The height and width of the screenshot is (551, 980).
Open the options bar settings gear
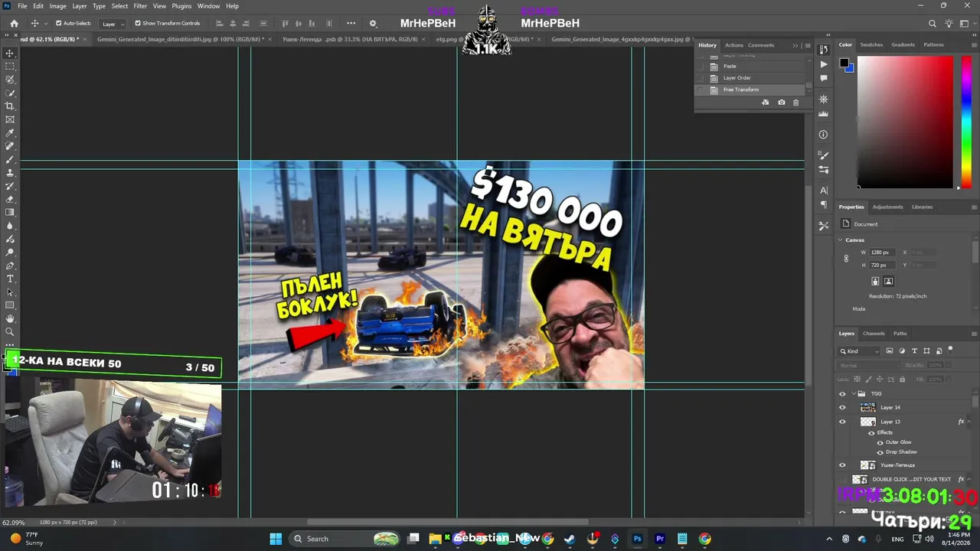tap(373, 24)
